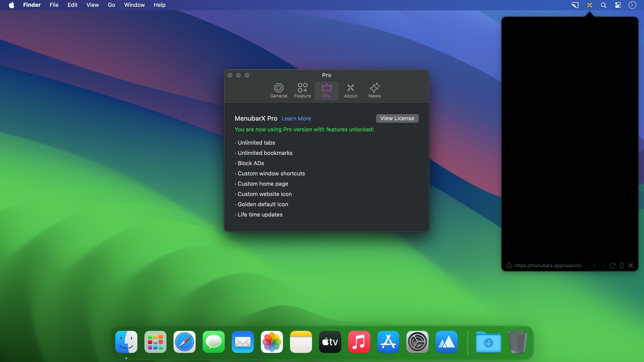The width and height of the screenshot is (644, 362).
Task: Launch Safari from the Dock
Action: pos(185,342)
